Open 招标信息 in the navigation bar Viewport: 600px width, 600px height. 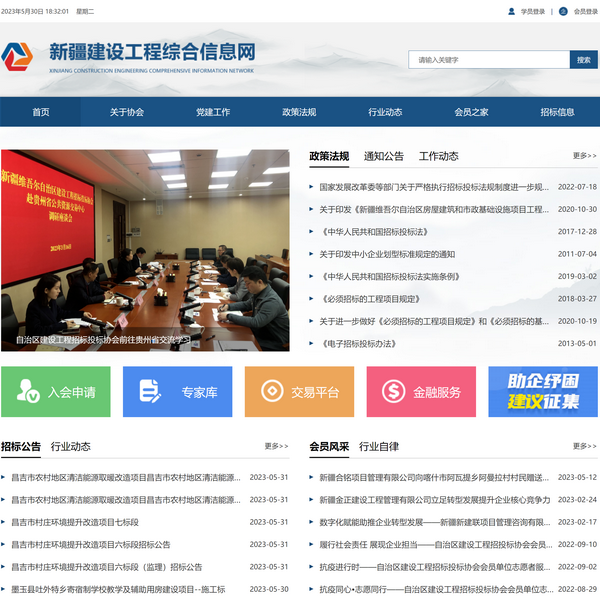[557, 112]
